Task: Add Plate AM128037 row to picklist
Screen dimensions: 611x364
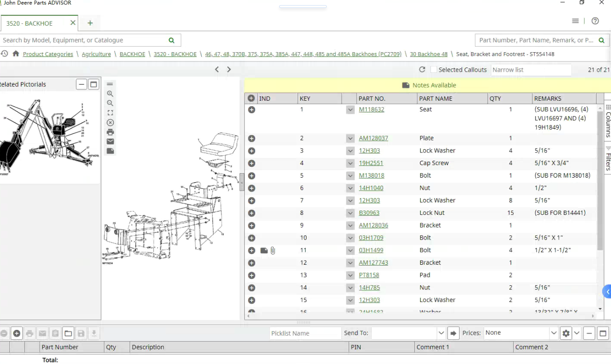Action: tap(252, 138)
